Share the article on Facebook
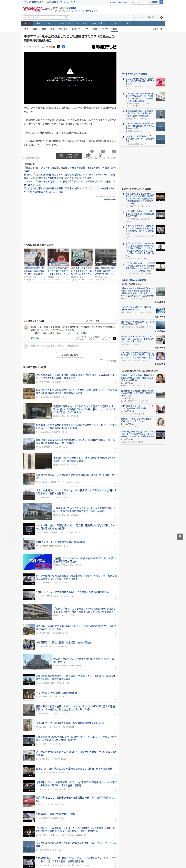The image size is (186, 868). tap(63, 47)
